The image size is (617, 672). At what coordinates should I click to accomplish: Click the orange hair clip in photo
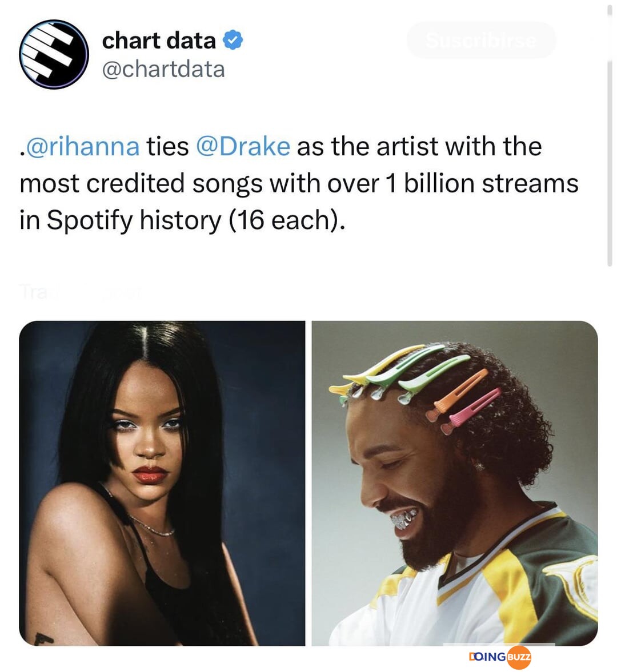(x=456, y=394)
